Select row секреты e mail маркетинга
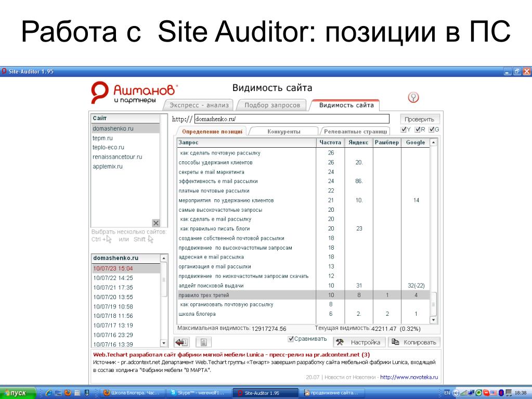The image size is (532, 399). (x=303, y=172)
